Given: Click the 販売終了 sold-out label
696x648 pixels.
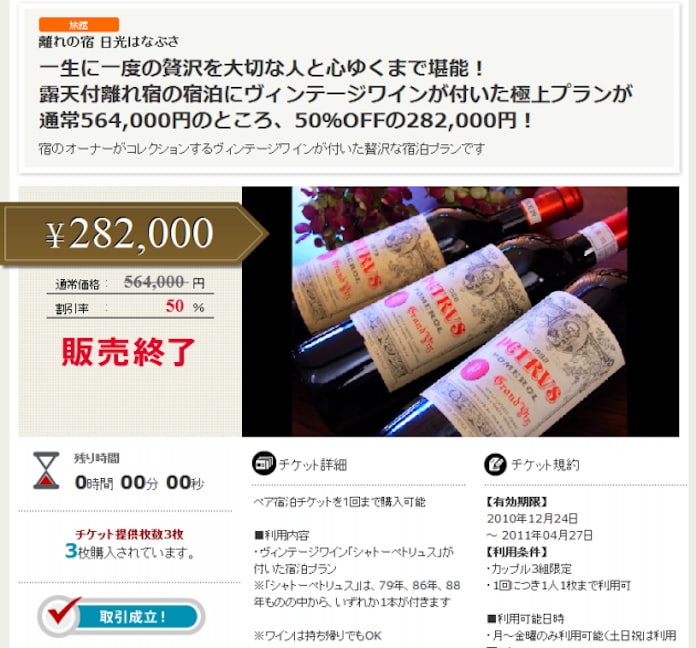Looking at the screenshot, I should click(129, 352).
